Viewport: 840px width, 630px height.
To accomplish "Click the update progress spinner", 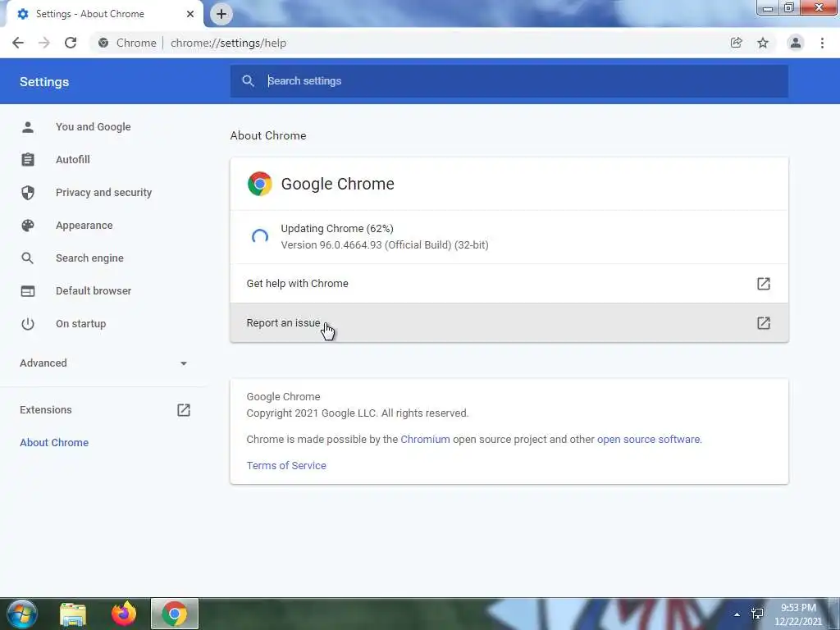I will [x=260, y=236].
